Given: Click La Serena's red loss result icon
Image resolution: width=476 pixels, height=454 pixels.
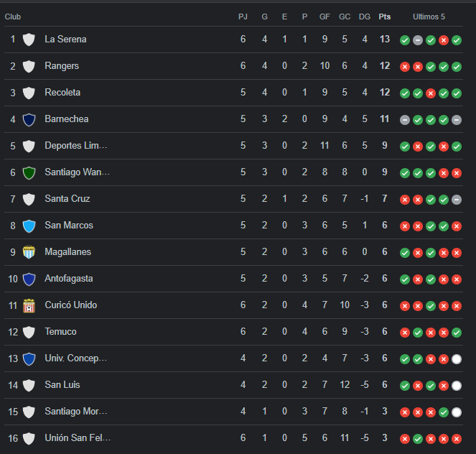Looking at the screenshot, I should tap(444, 40).
